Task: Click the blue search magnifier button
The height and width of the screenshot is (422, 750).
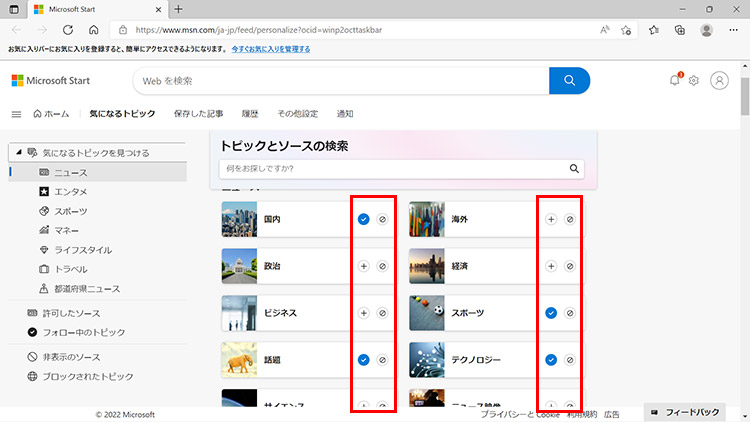Action: coord(570,81)
